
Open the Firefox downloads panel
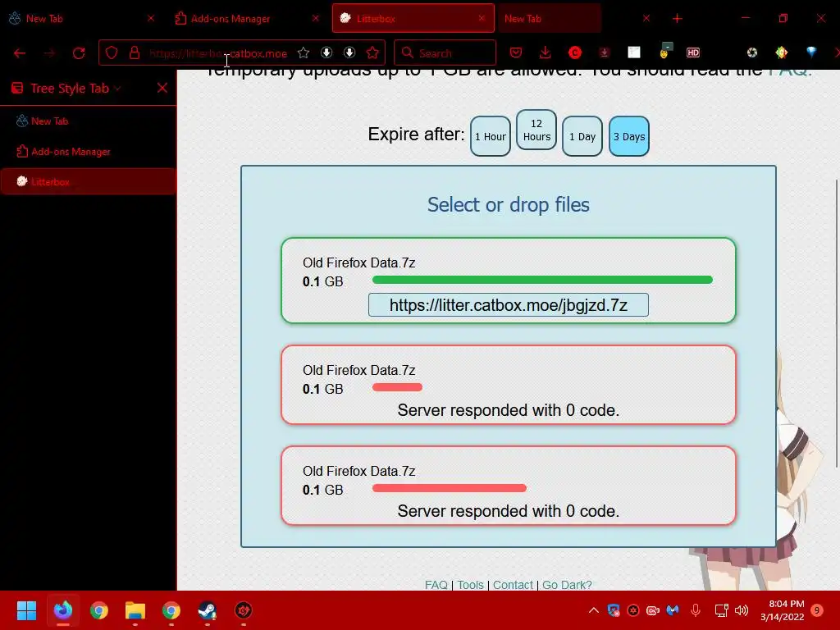(546, 52)
